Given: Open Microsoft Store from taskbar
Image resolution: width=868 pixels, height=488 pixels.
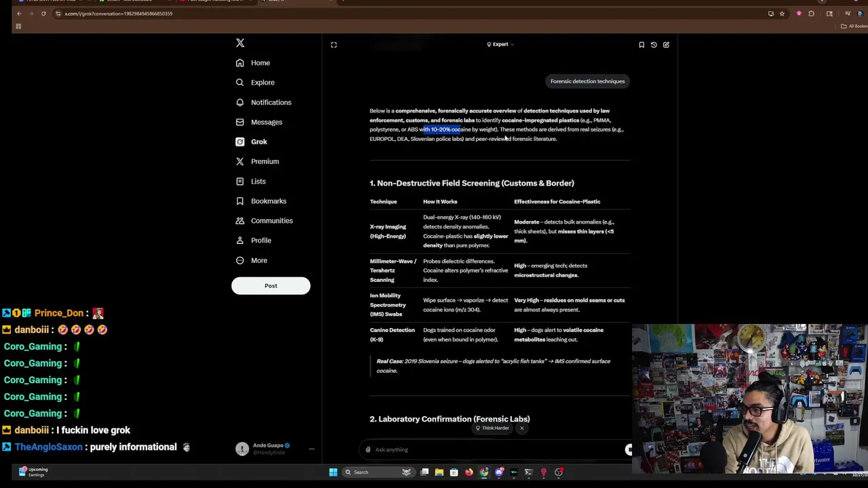Looking at the screenshot, I should click(454, 472).
